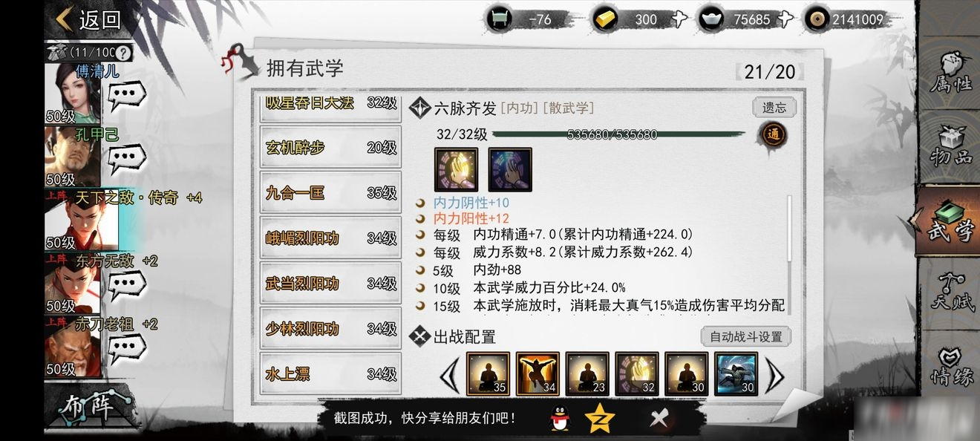This screenshot has width=980, height=441.
Task: Share via the Qzone star icon
Action: pos(600,419)
